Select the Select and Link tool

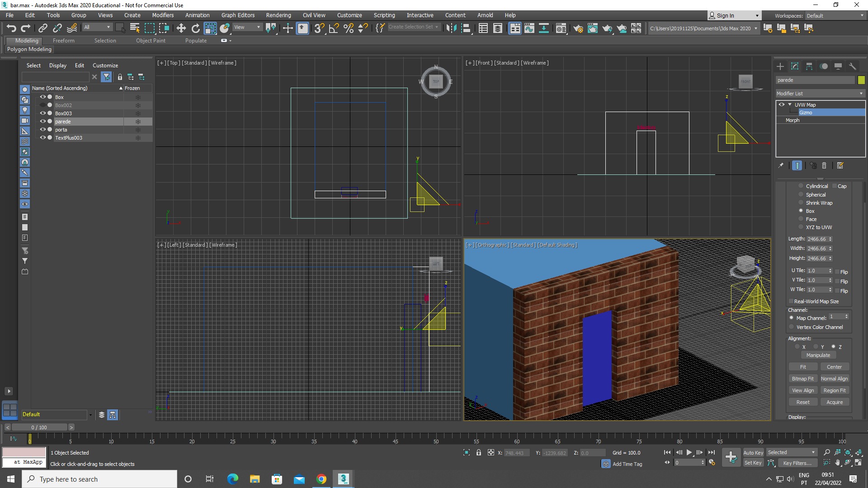[43, 28]
